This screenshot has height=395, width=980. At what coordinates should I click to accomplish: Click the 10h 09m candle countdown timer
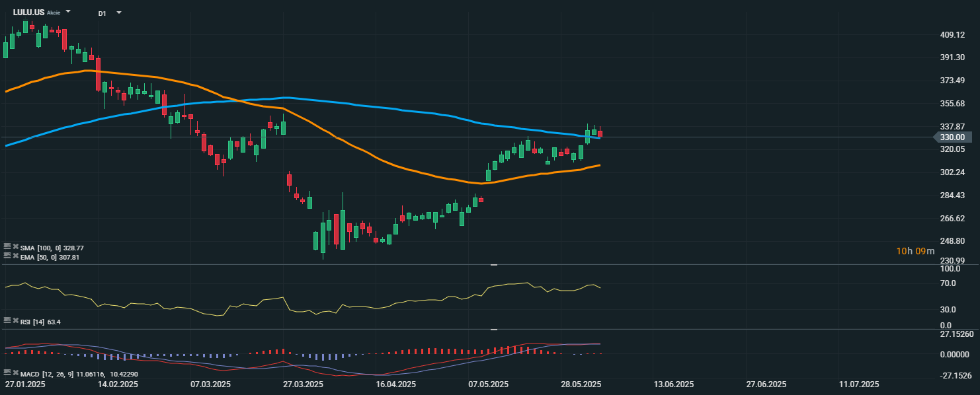point(915,251)
